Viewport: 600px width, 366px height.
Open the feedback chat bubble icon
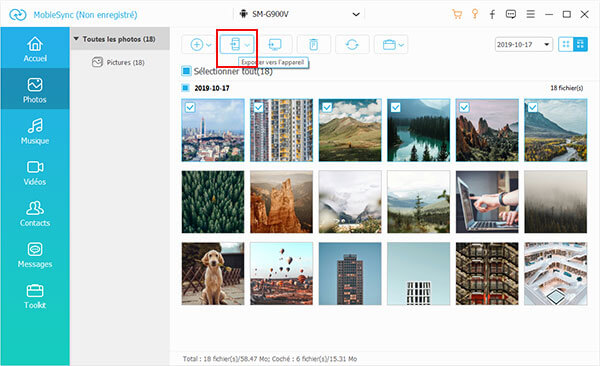click(x=510, y=15)
